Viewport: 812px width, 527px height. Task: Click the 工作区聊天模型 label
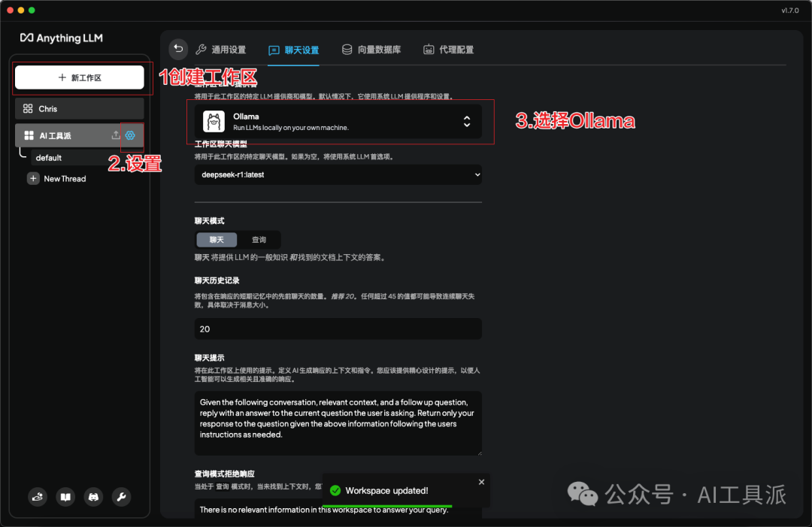click(x=220, y=144)
